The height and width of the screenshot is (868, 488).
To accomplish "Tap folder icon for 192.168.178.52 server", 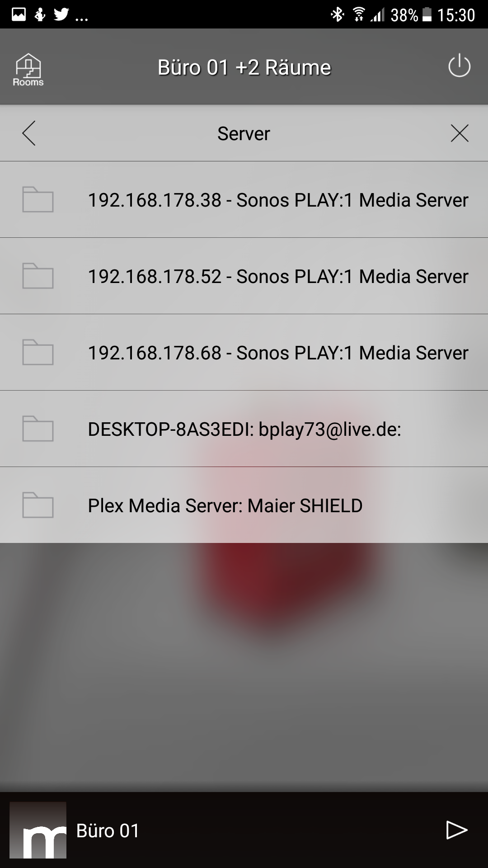I will click(38, 276).
